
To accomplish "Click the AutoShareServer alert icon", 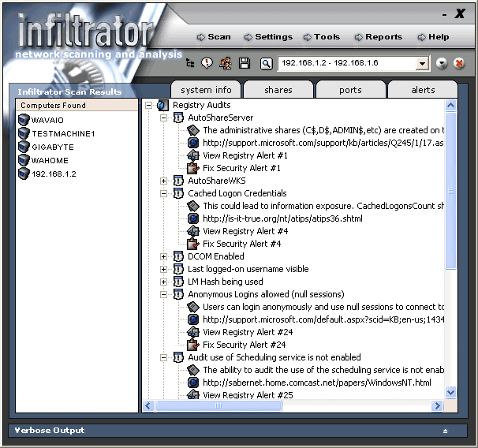I will coord(178,118).
